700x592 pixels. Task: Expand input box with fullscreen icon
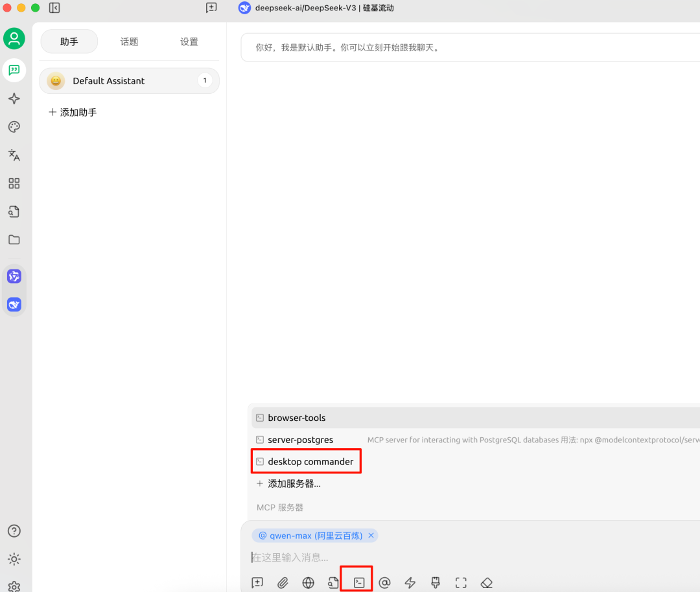click(461, 582)
